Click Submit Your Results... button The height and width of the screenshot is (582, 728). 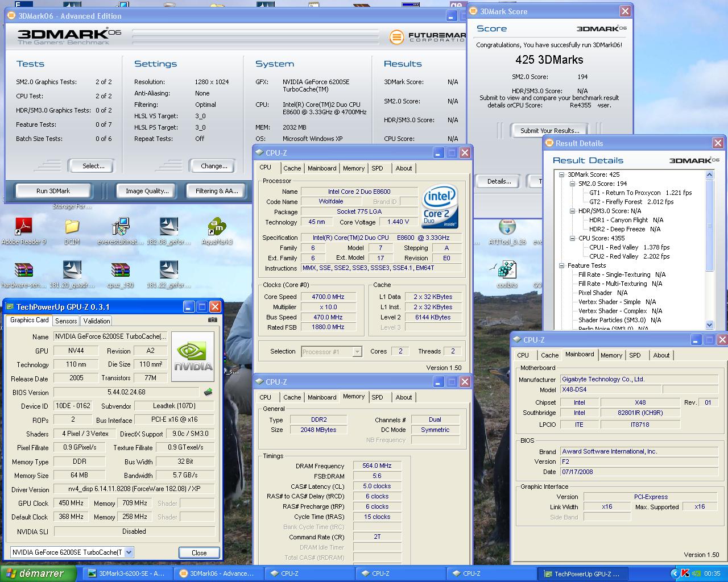click(x=550, y=131)
